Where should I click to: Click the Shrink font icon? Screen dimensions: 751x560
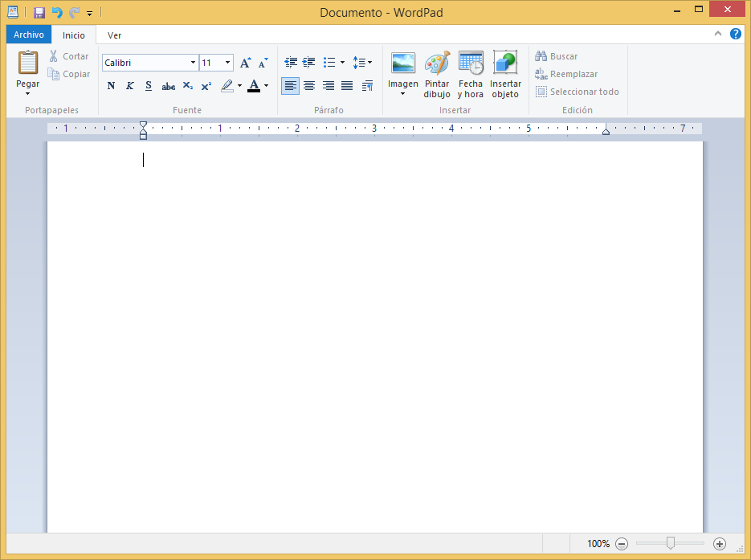[263, 63]
